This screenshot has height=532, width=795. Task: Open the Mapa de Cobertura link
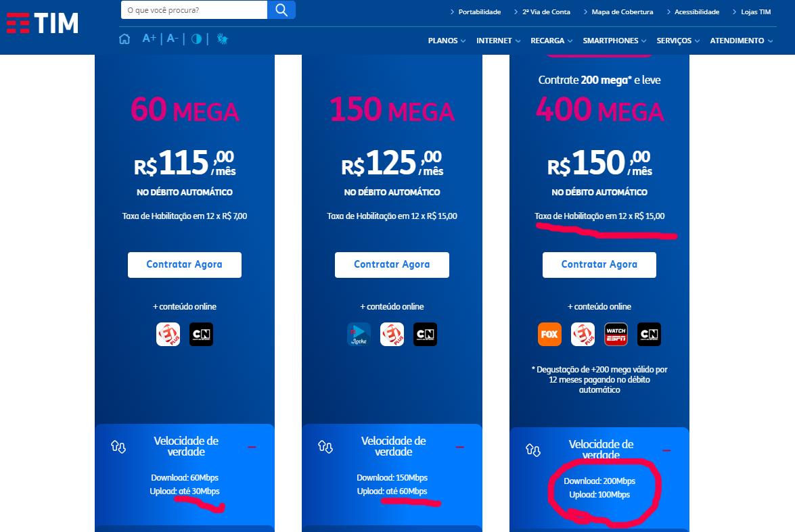coord(622,11)
